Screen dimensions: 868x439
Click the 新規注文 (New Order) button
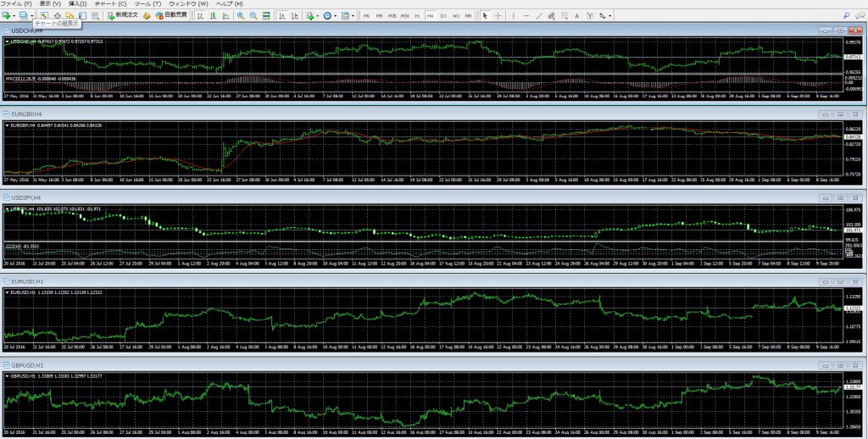coord(122,15)
